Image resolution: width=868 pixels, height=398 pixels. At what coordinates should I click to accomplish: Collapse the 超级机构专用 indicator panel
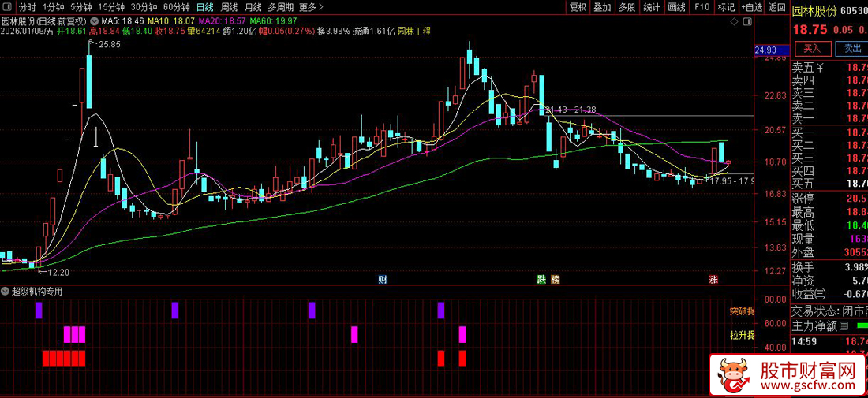(6, 291)
